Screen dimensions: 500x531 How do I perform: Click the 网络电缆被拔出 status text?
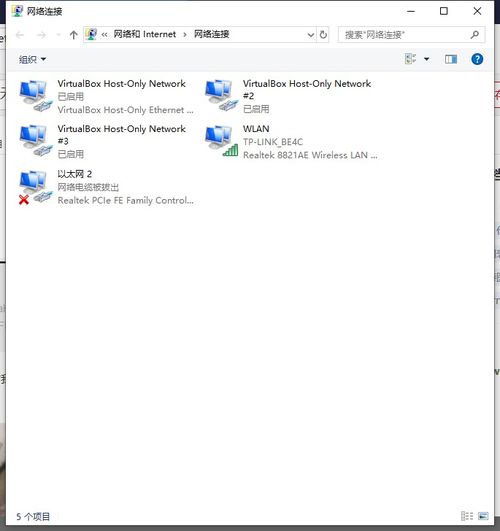click(x=88, y=187)
